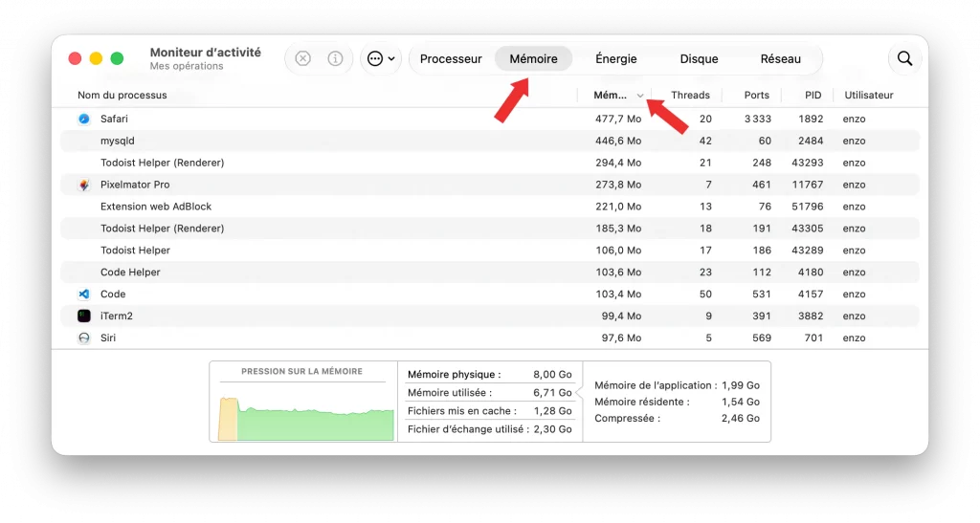Click the iTerm2 terminal icon
Viewport: 980px width, 523px height.
pos(84,316)
